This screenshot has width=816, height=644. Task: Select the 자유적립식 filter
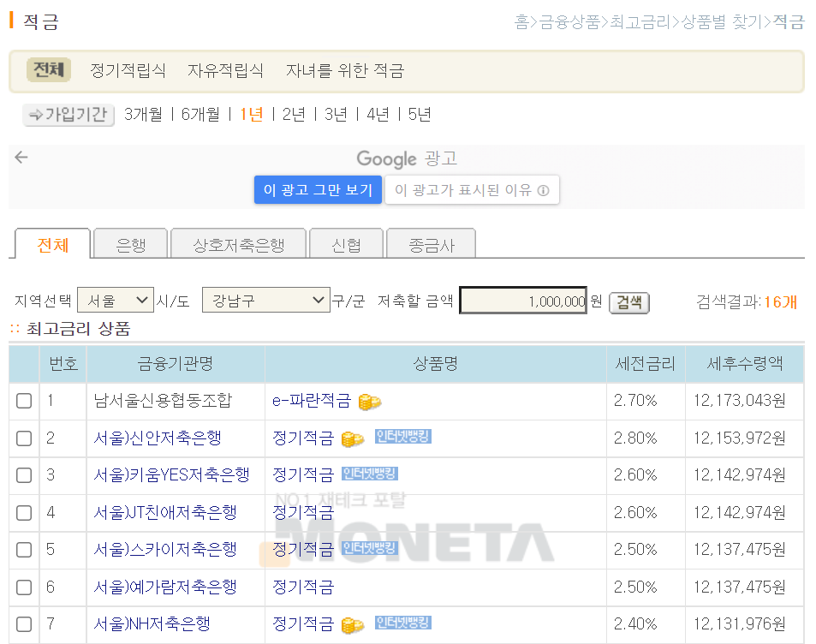tap(225, 70)
